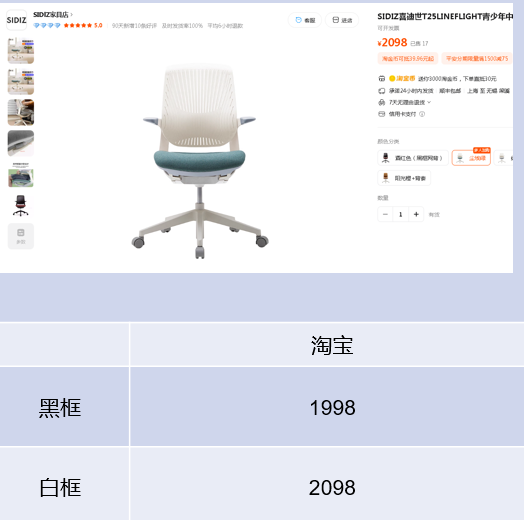
Task: Select the partially visible third color option
Action: click(x=503, y=158)
